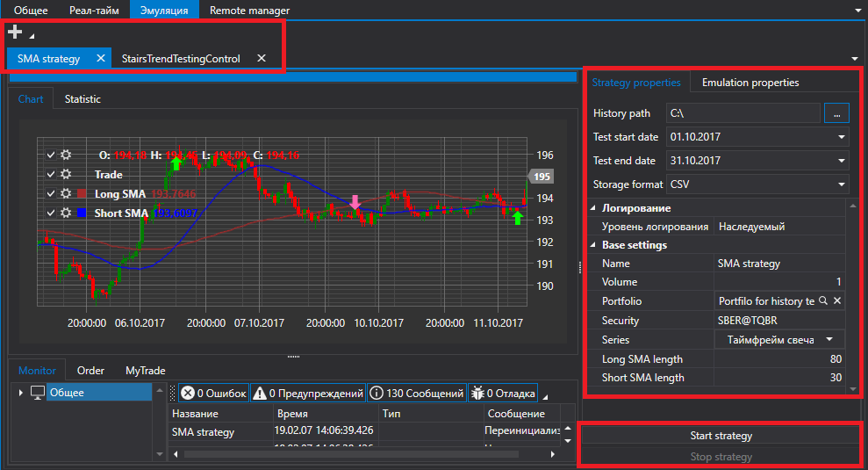Open the Test start date dropdown

point(842,137)
